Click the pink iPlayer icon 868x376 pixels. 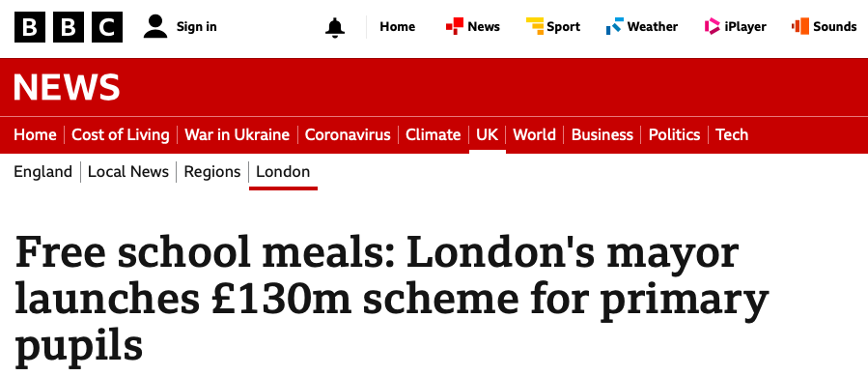(x=712, y=26)
